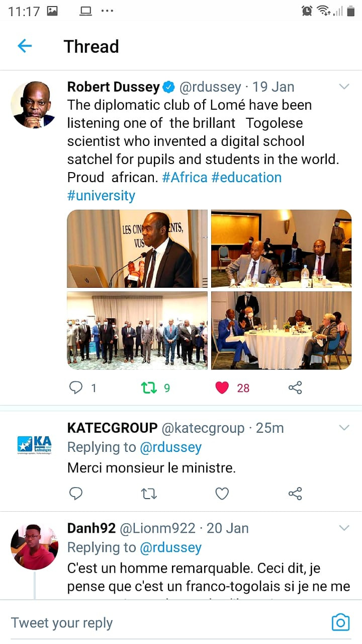Tap the Tweet your reply field
Viewport: 362px width, 644px height.
click(x=166, y=622)
